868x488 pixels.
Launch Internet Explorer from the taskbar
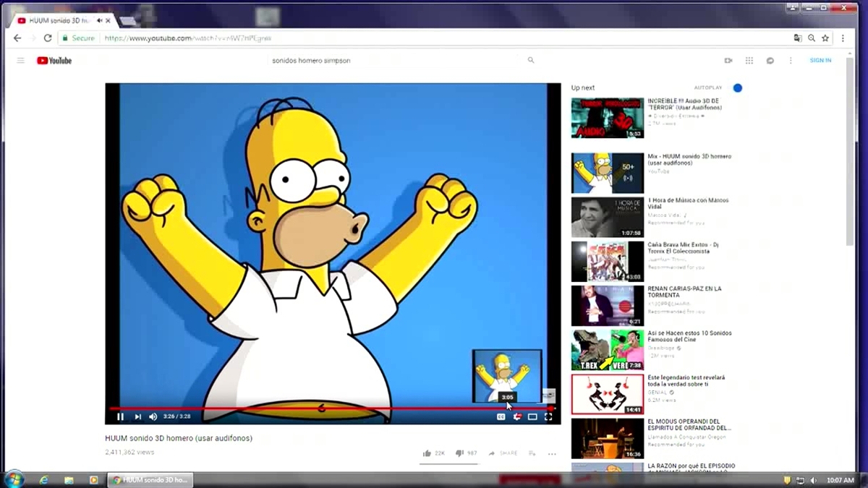pyautogui.click(x=44, y=480)
